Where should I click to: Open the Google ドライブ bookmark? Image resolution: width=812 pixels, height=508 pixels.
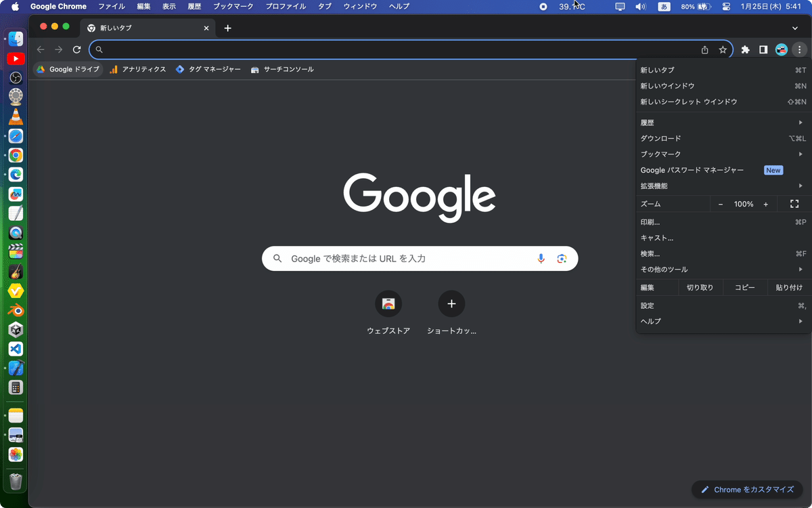tap(68, 69)
